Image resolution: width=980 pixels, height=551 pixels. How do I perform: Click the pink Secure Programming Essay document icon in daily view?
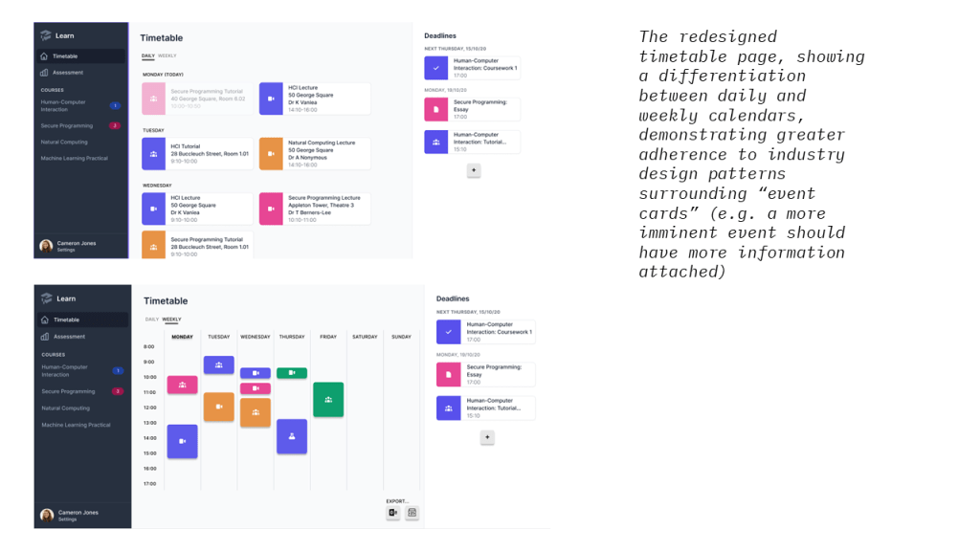click(x=436, y=109)
